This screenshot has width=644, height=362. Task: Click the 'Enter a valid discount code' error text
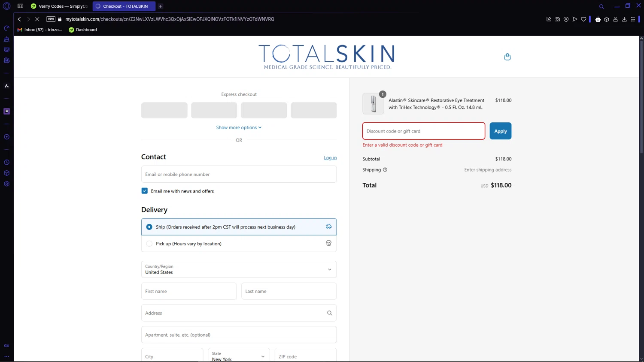(x=402, y=145)
